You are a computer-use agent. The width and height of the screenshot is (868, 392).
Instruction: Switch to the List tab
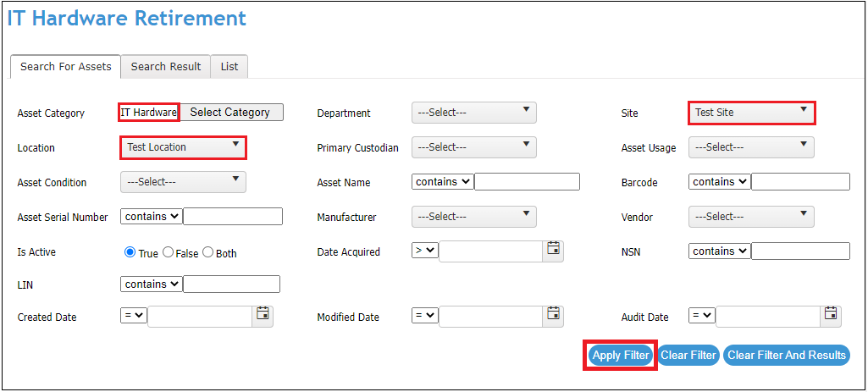click(x=229, y=66)
